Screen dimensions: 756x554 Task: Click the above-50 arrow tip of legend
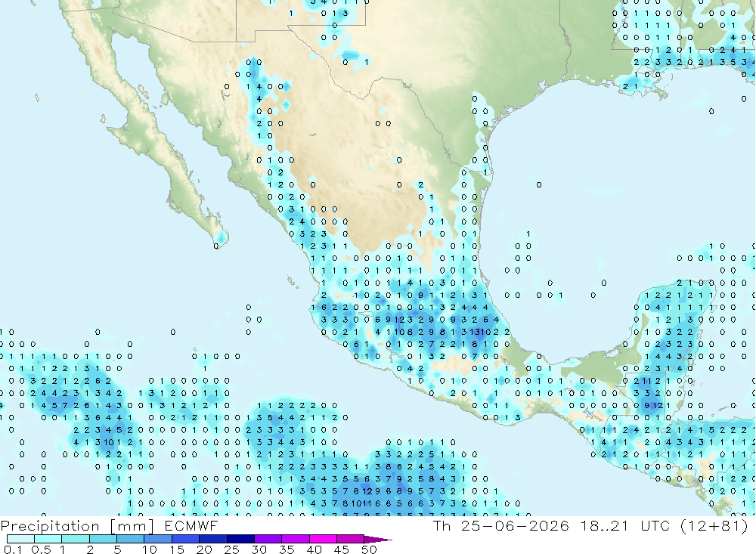coord(379,539)
